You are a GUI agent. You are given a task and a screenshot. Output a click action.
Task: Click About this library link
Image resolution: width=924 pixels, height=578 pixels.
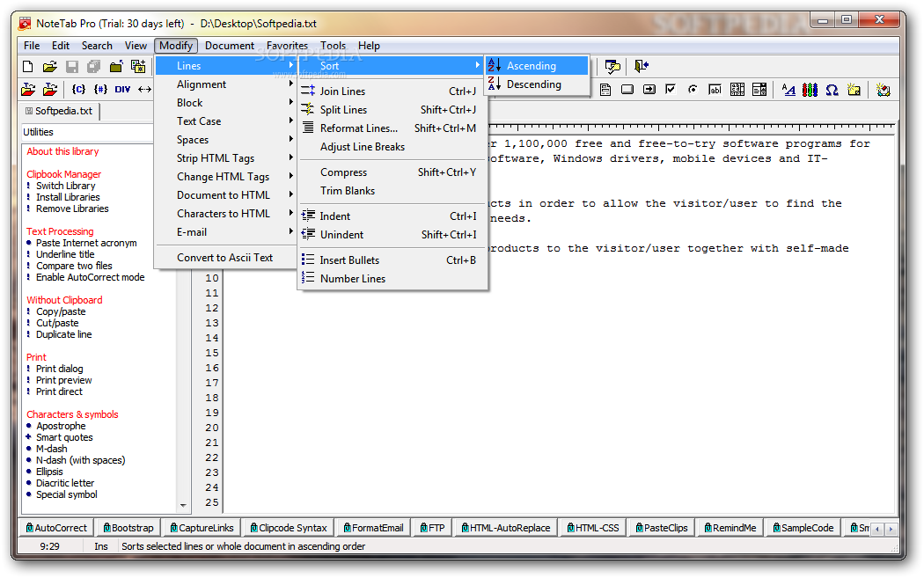[x=62, y=151]
